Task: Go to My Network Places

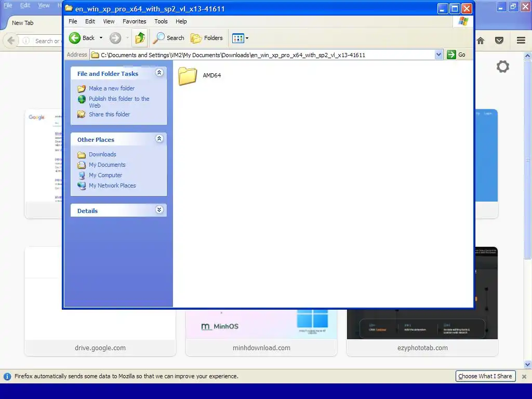Action: tap(112, 185)
